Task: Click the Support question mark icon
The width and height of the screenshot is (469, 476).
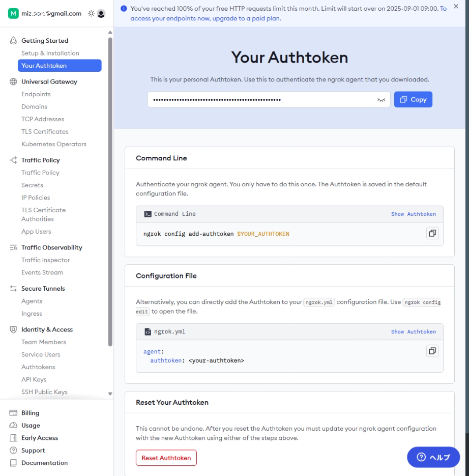Action: tap(14, 451)
